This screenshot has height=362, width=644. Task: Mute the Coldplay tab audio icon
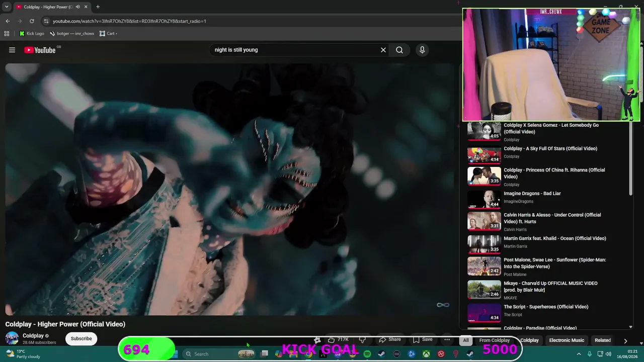[77, 7]
